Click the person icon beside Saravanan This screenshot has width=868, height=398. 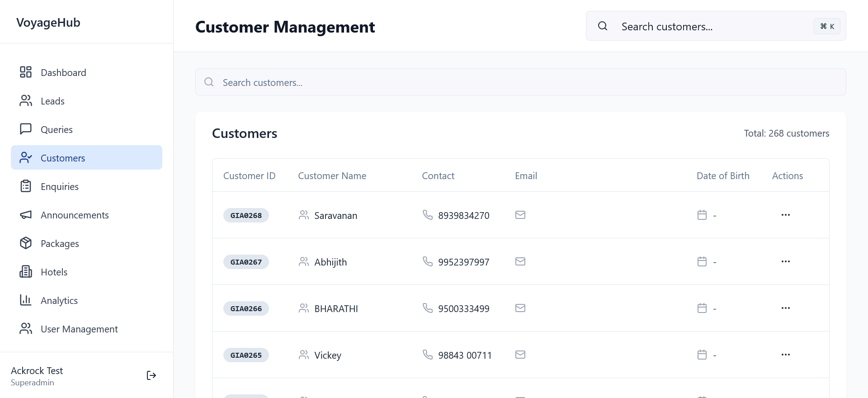[304, 215]
